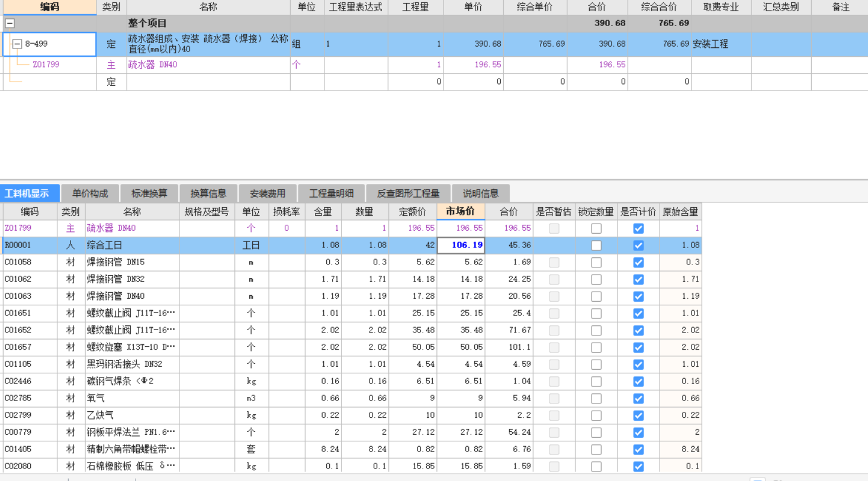Uncheck 是否计价 for 碳钢气焊条 row
Image resolution: width=868 pixels, height=481 pixels.
point(638,382)
